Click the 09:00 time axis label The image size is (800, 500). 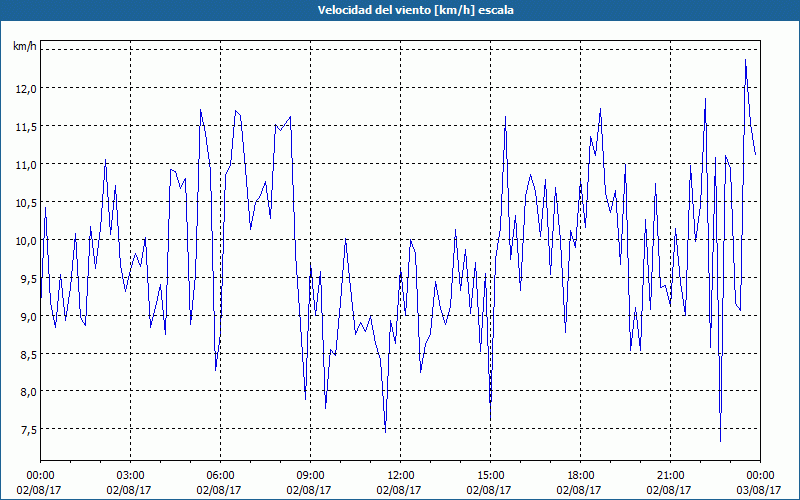tap(310, 476)
